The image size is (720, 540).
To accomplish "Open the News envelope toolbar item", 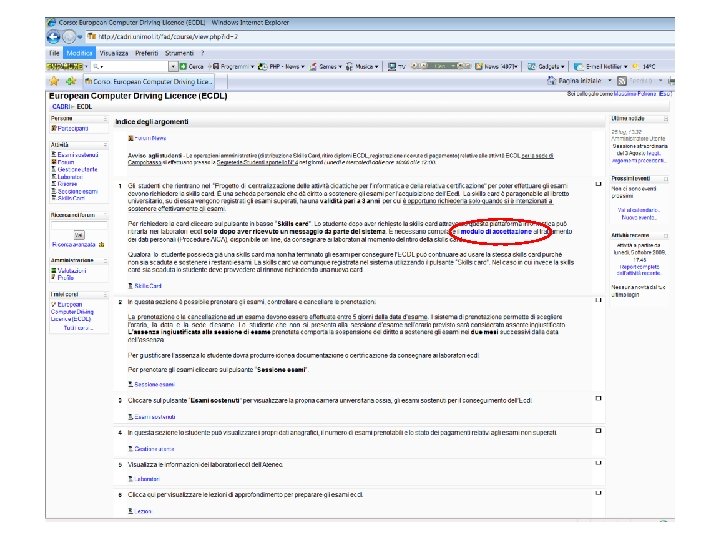I will click(496, 67).
